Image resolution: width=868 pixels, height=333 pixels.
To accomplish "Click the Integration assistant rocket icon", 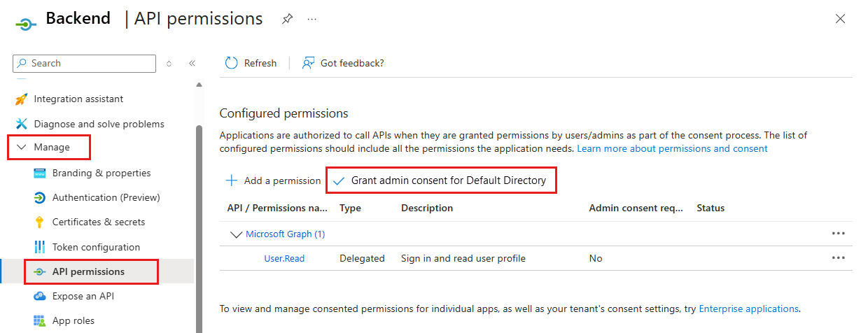I will (x=21, y=99).
